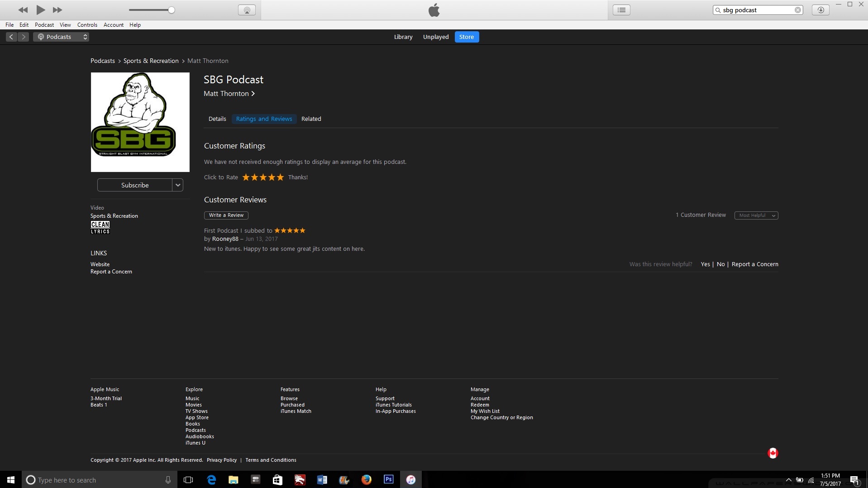The image size is (868, 488).
Task: Click the Apple logo in status area
Action: 434,10
